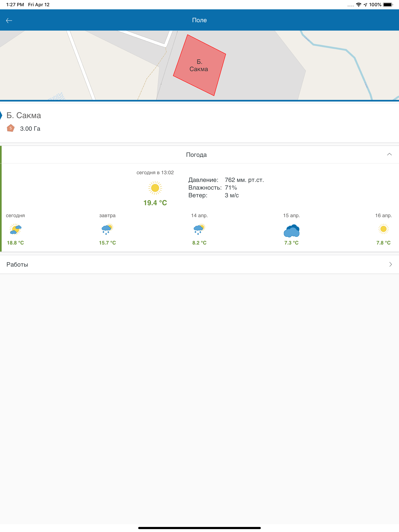Click the 16 апр. date label
Screen dimensions: 399x532
(x=383, y=216)
